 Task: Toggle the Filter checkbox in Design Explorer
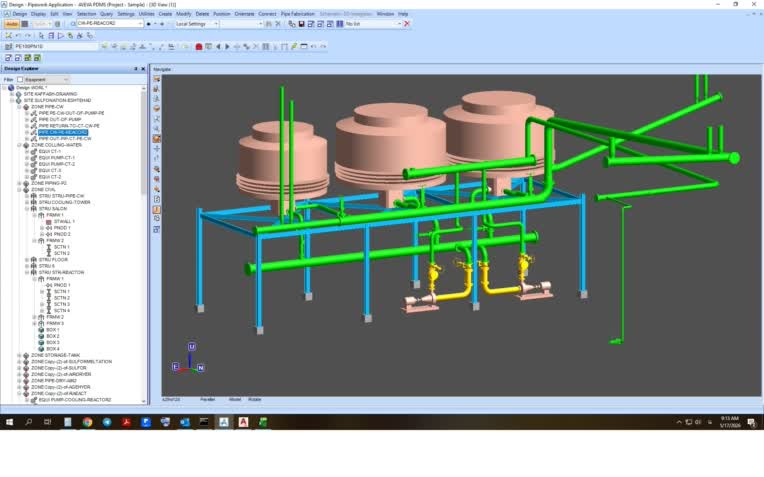[20, 79]
